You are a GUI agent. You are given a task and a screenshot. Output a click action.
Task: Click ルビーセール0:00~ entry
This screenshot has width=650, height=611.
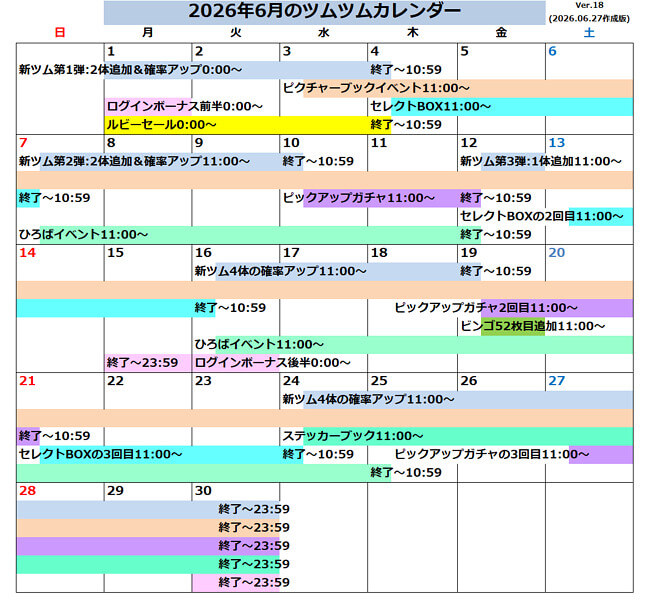[162, 124]
